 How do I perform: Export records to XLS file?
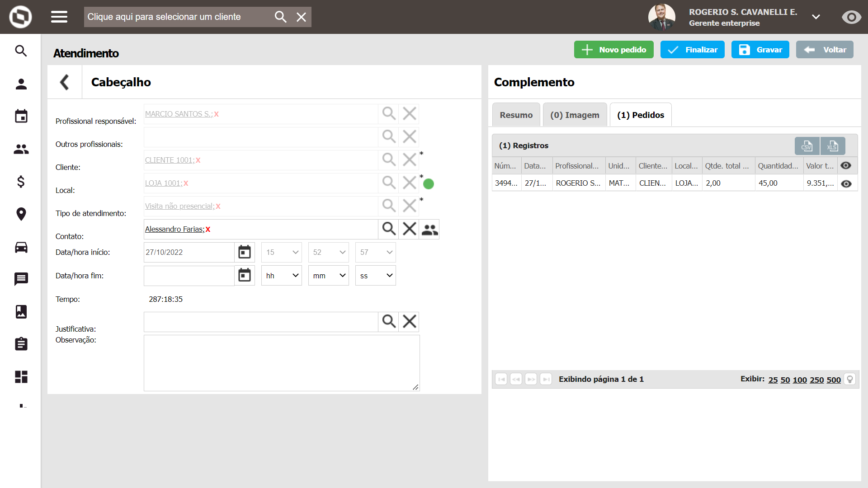(x=833, y=146)
